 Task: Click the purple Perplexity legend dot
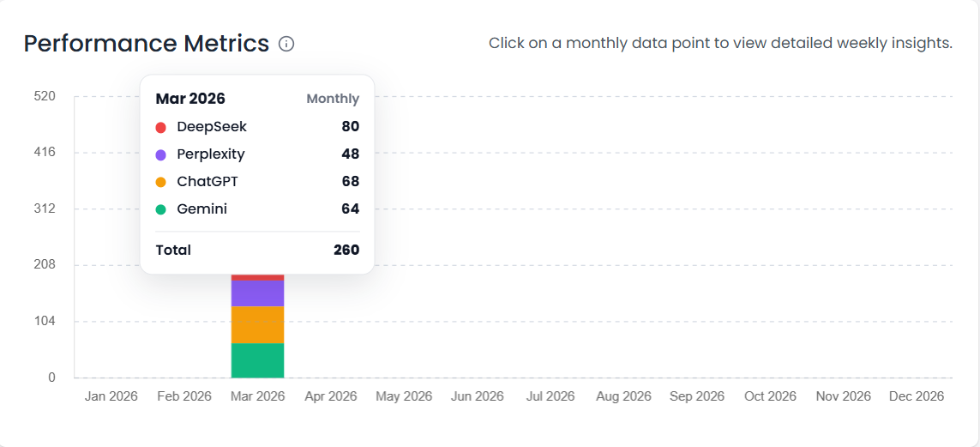click(x=160, y=154)
